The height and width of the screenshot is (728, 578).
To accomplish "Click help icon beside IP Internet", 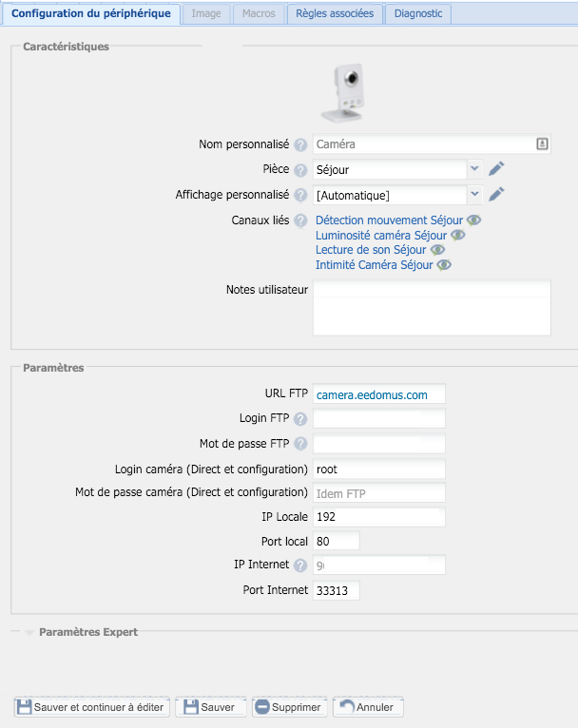I will tap(300, 565).
